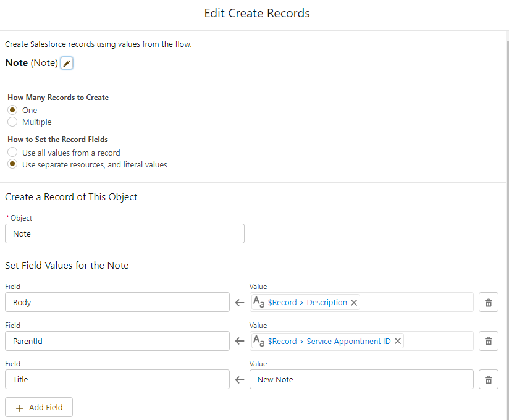Image resolution: width=509 pixels, height=420 pixels.
Task: Click the text type icon in Service Appointment pill
Action: pos(259,341)
